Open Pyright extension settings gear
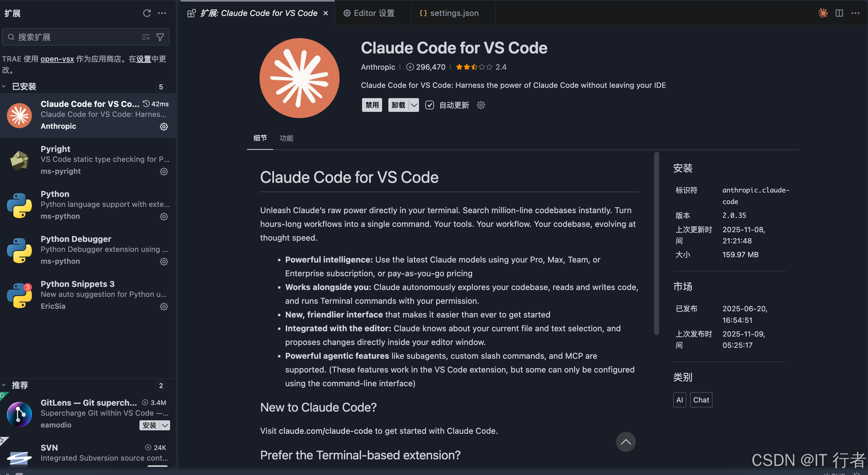Viewport: 868px width, 475px height. [x=164, y=172]
